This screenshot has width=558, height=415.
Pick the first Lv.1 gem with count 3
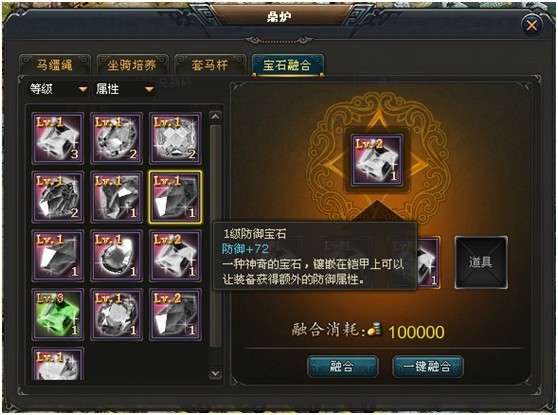click(x=58, y=138)
